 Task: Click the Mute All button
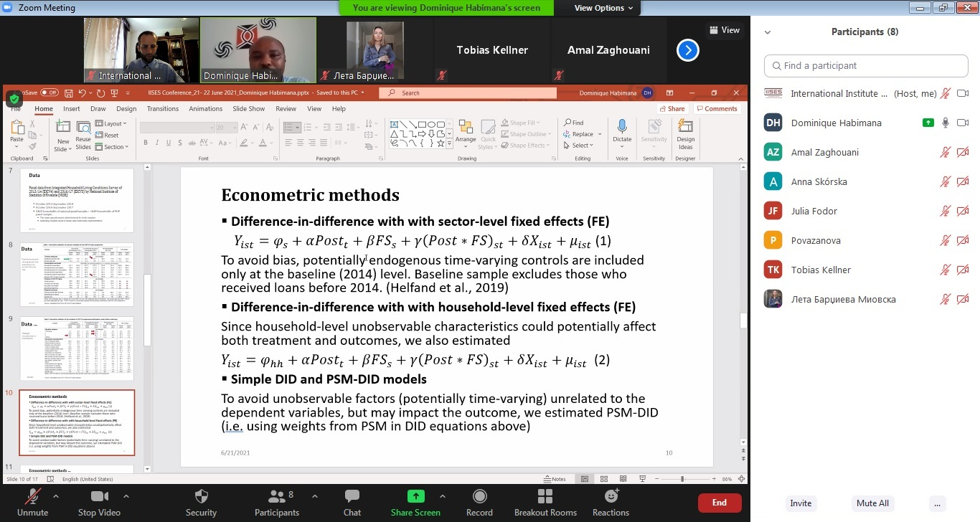pyautogui.click(x=872, y=503)
